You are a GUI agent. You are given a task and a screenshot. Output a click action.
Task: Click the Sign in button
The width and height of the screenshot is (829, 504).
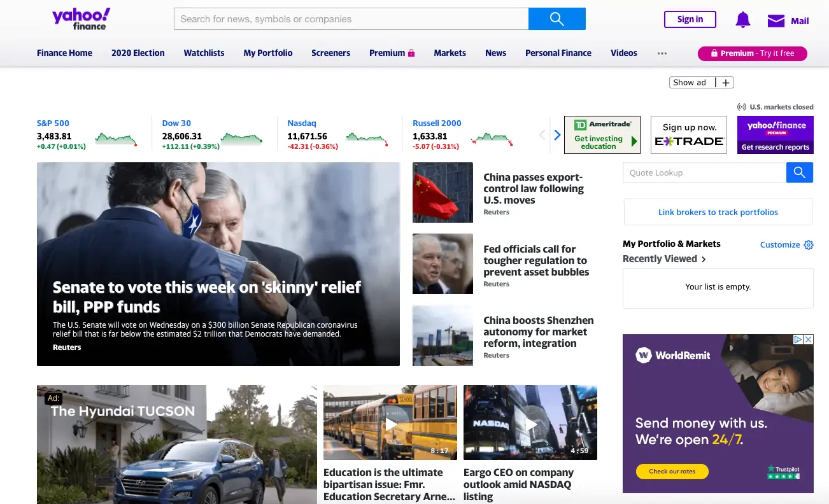click(x=690, y=19)
